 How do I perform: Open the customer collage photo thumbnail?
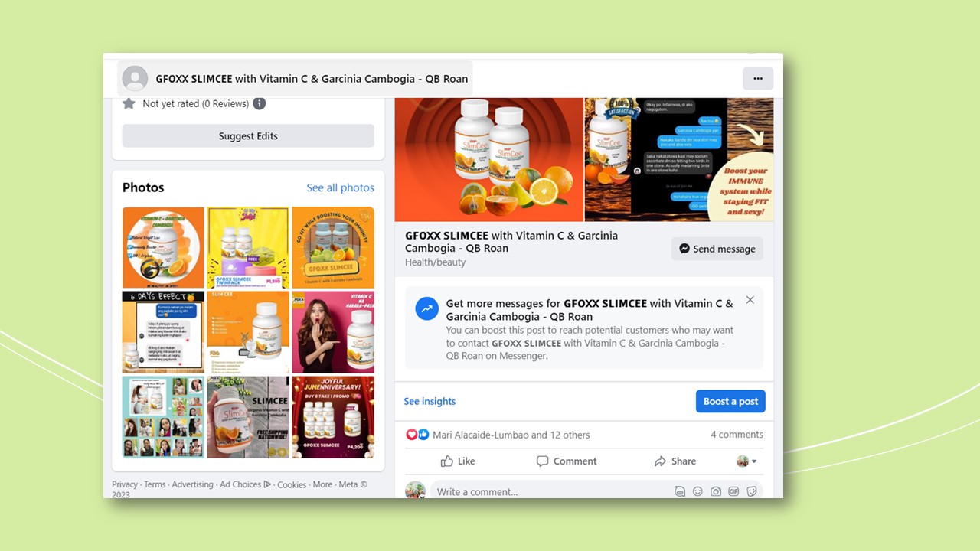pyautogui.click(x=163, y=417)
